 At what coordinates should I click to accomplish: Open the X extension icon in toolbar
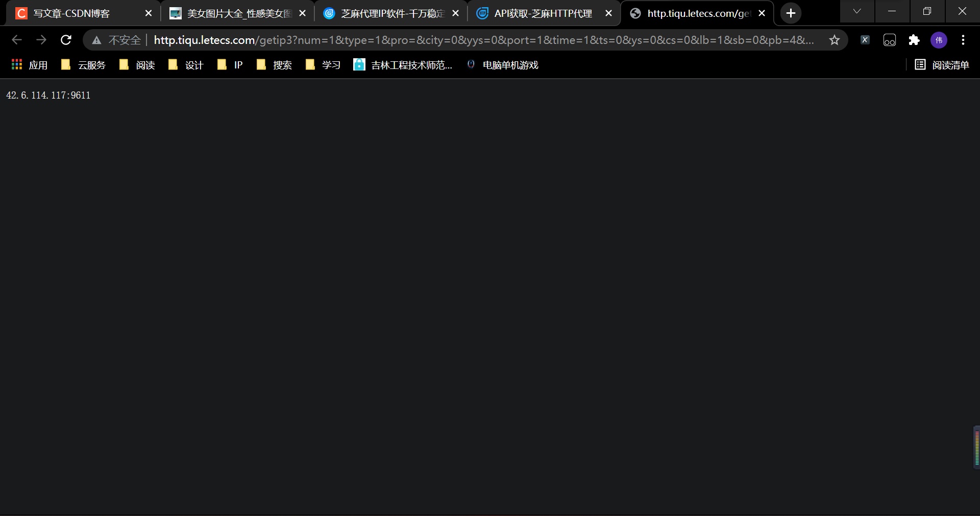[x=865, y=40]
